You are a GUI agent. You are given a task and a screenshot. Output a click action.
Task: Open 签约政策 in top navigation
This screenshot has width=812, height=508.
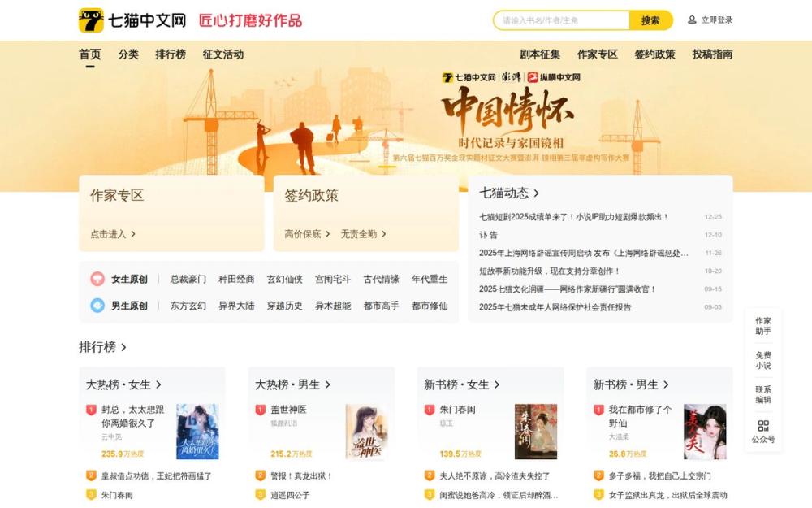(654, 54)
